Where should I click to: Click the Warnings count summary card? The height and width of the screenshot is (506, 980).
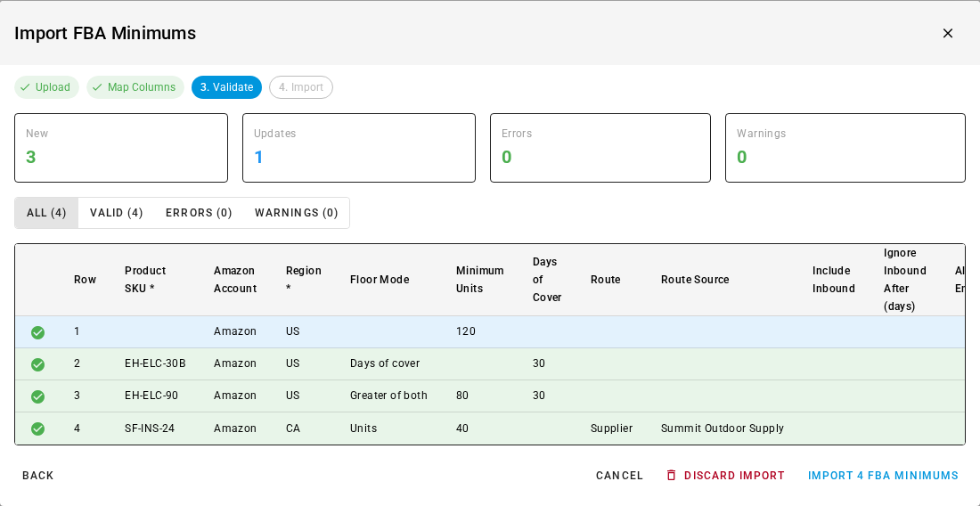coord(845,148)
